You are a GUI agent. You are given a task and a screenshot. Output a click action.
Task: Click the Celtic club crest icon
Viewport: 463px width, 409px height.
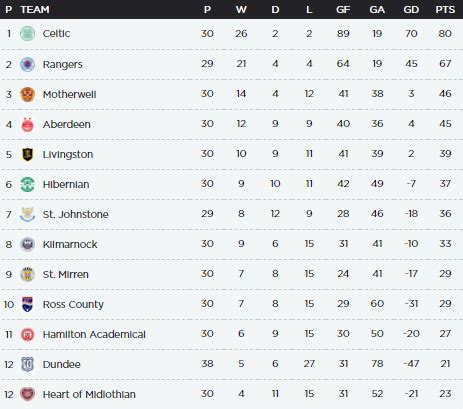pyautogui.click(x=27, y=34)
